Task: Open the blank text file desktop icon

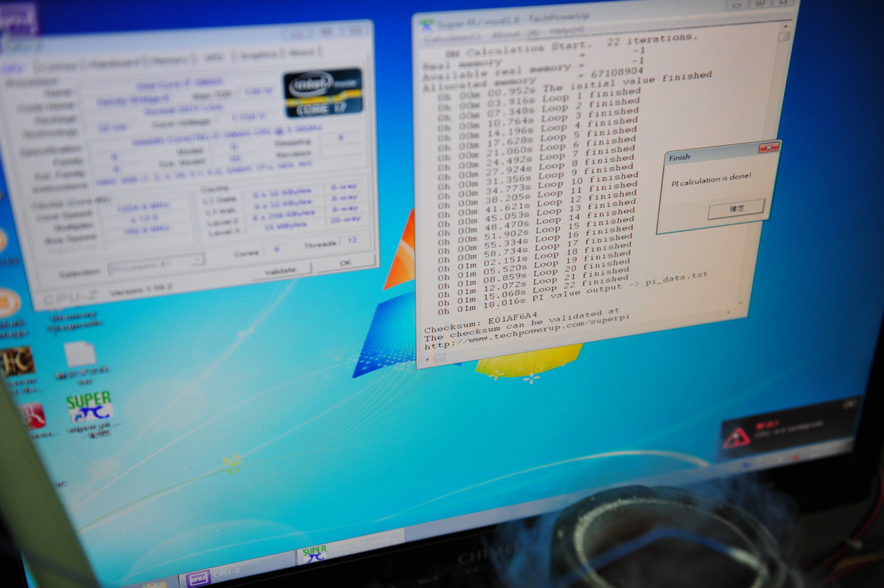Action: 80,355
